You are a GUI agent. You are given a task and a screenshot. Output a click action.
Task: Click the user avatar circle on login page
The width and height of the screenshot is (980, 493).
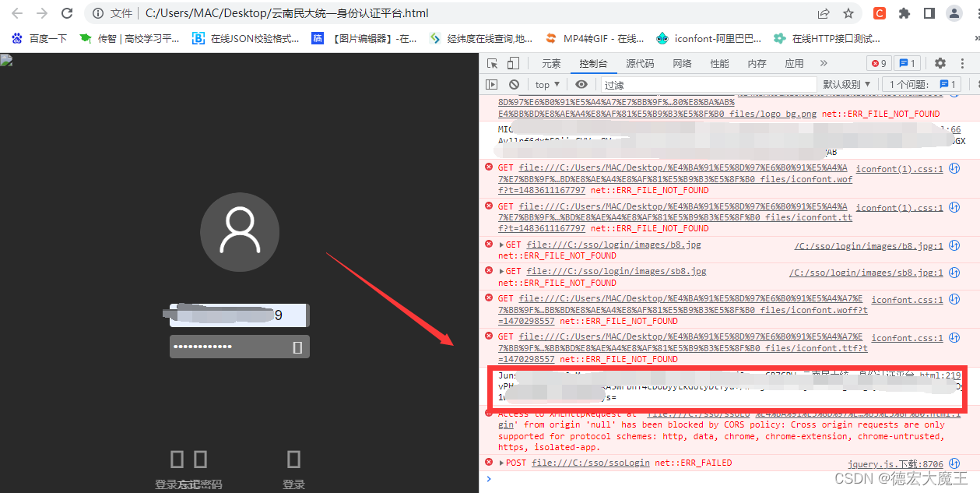pyautogui.click(x=240, y=232)
